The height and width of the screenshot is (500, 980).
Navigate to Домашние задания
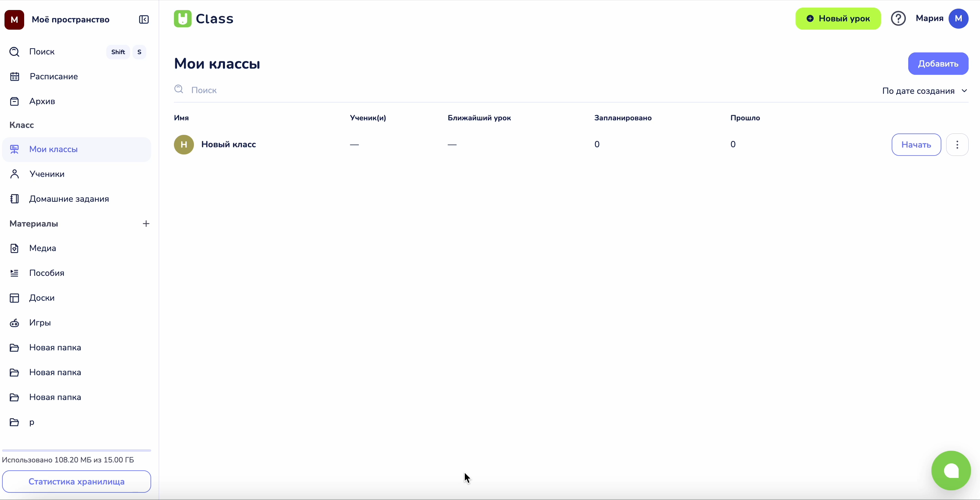69,199
